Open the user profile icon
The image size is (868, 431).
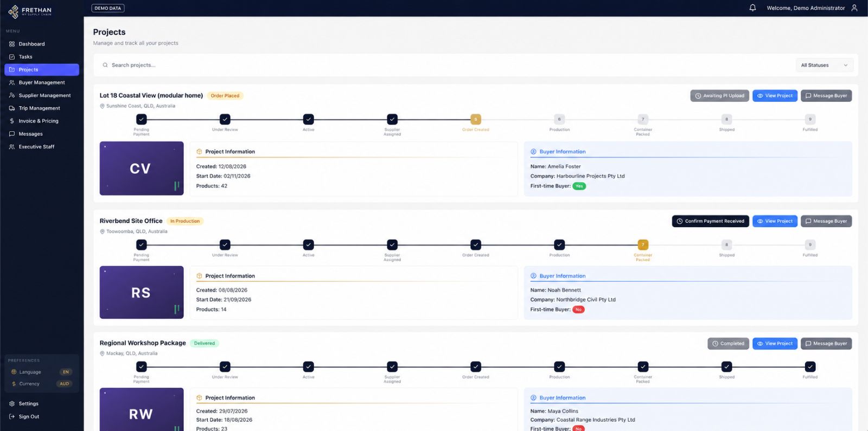coord(854,8)
